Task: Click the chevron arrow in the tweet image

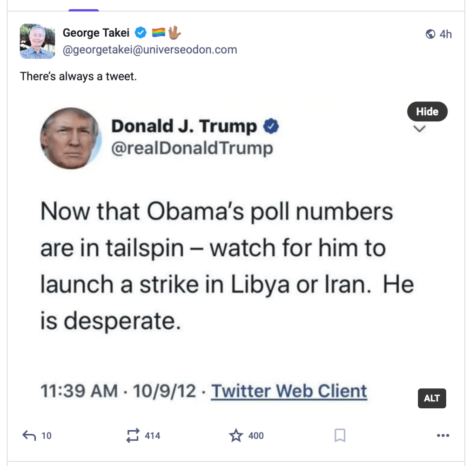Action: [x=420, y=129]
